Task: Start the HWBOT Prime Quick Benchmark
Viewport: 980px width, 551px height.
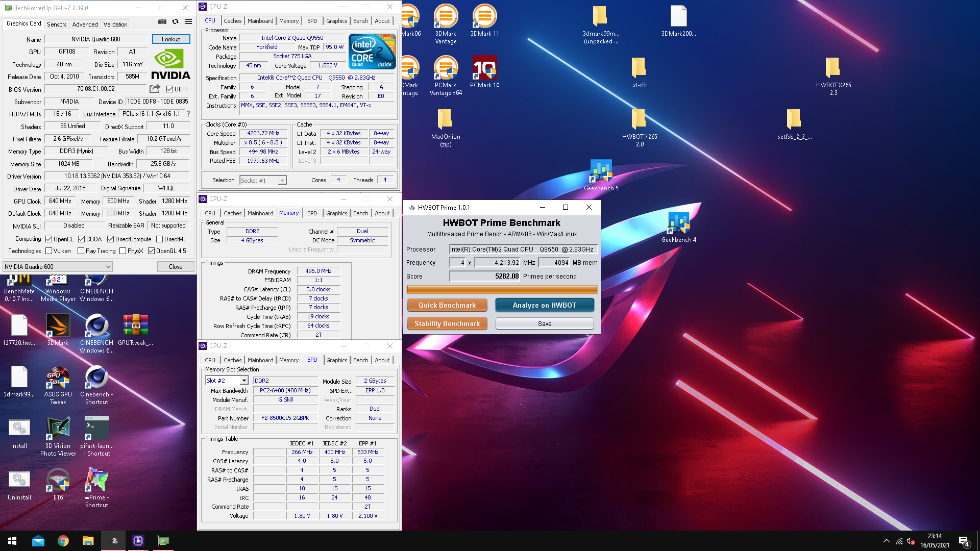Action: pyautogui.click(x=447, y=305)
